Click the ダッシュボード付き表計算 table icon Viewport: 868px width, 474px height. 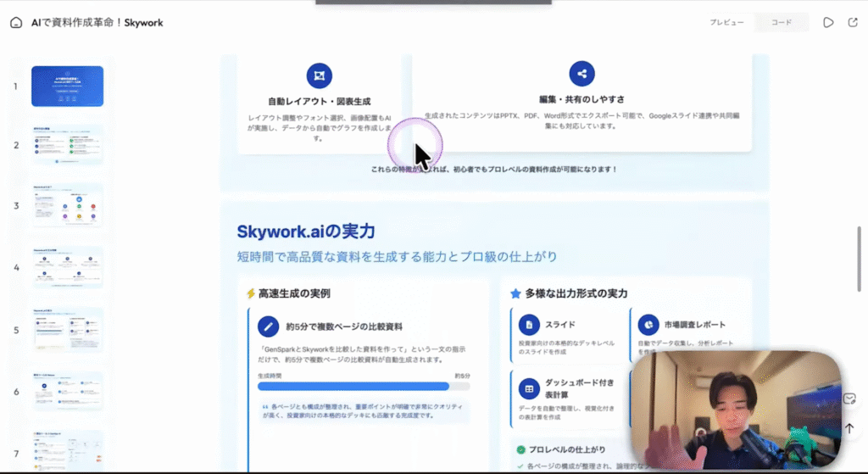[x=529, y=388]
